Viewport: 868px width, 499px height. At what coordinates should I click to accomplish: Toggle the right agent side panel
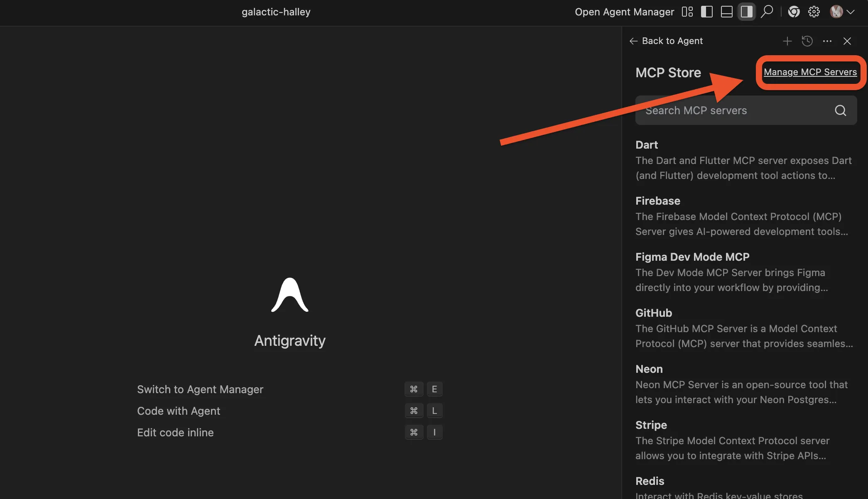746,12
